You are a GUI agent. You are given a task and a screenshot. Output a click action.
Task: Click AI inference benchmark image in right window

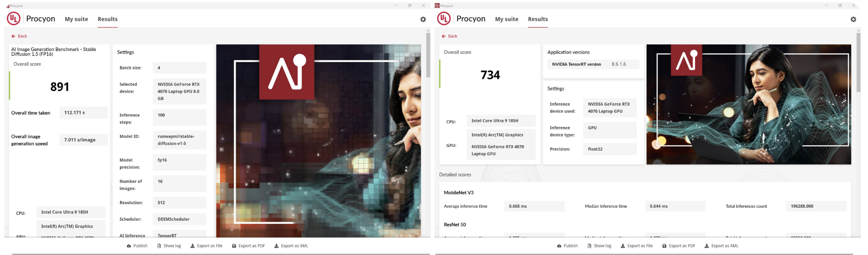[749, 104]
